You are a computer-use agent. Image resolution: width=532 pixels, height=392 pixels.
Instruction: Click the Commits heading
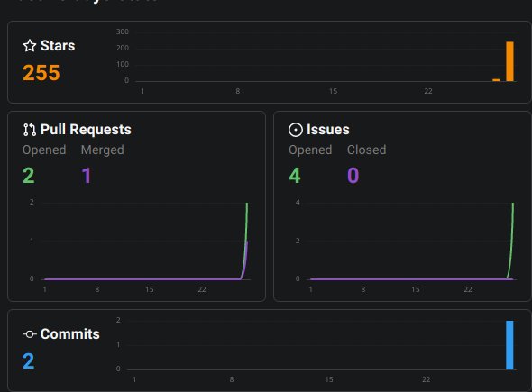[70, 334]
